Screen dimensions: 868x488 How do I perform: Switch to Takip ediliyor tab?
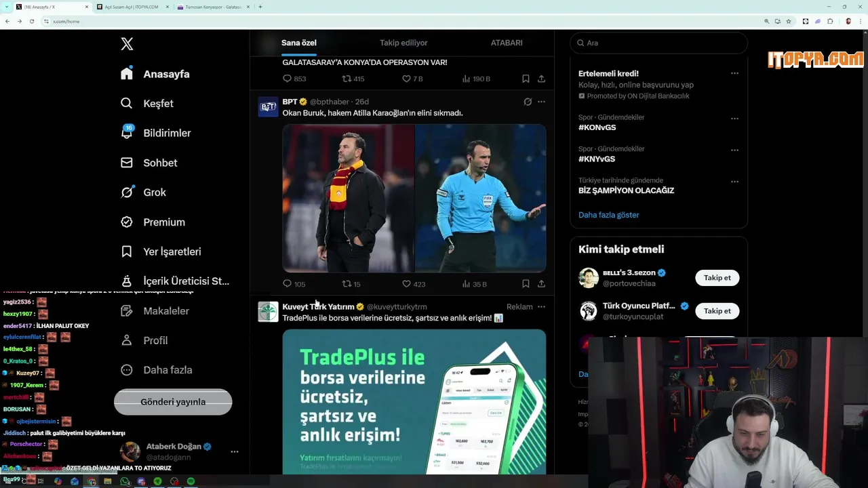click(x=403, y=43)
